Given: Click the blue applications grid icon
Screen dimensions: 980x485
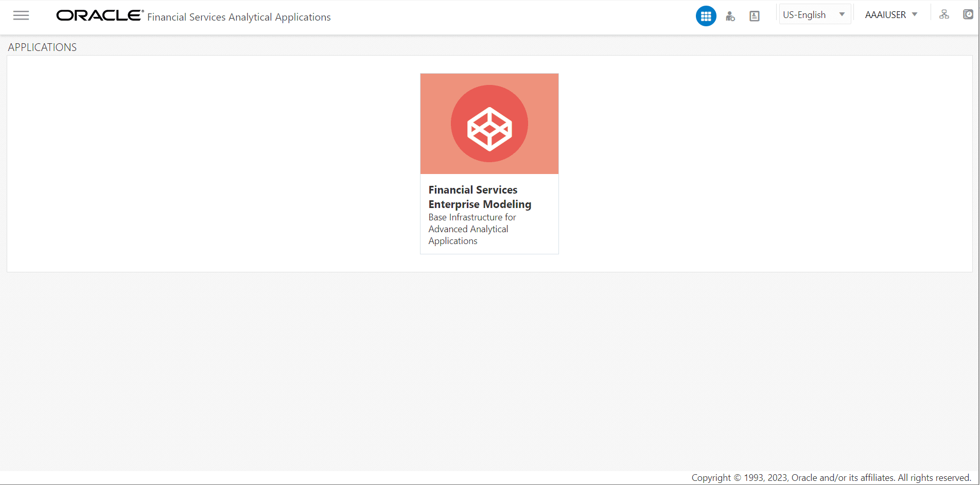Looking at the screenshot, I should pos(706,16).
